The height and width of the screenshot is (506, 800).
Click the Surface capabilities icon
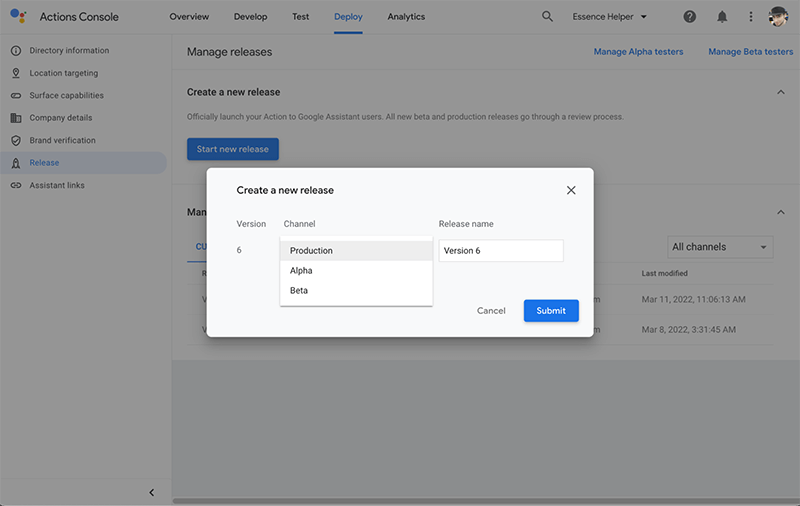coord(16,95)
